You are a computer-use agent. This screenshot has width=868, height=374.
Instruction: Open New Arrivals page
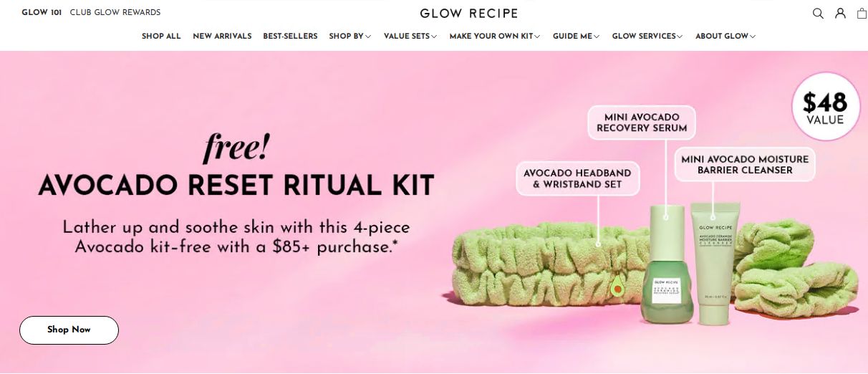[x=222, y=36]
